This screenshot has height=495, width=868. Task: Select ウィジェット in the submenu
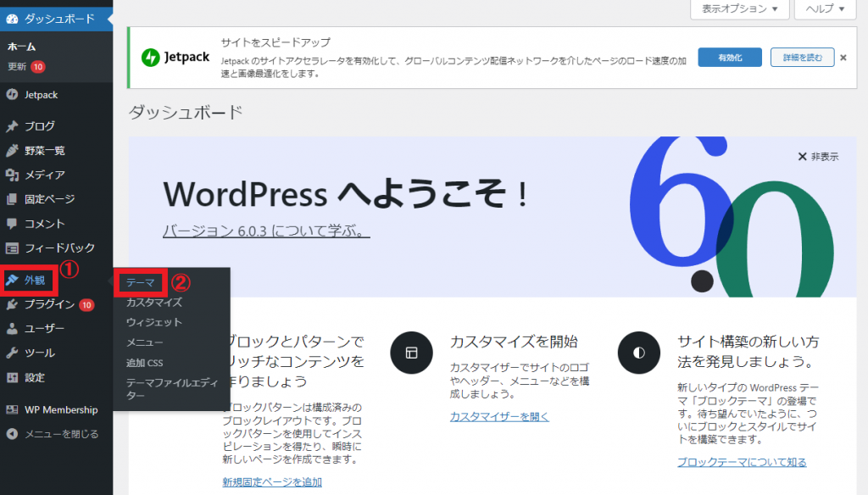pos(153,322)
